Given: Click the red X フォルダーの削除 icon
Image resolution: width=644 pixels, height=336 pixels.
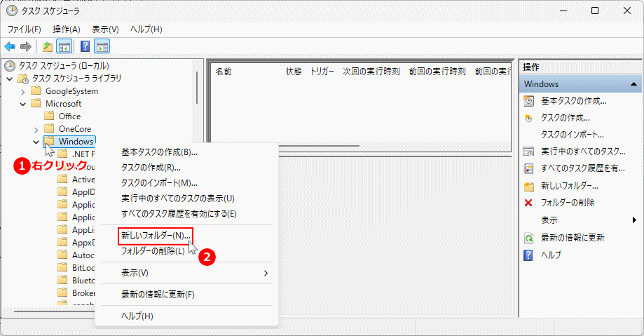Looking at the screenshot, I should [x=528, y=203].
